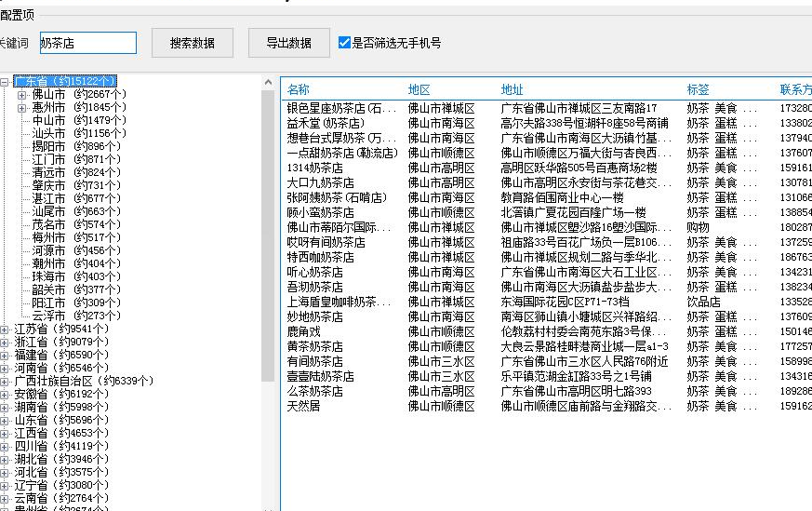Expand the 福建省 tree node
Image resolution: width=812 pixels, height=511 pixels.
(4, 356)
